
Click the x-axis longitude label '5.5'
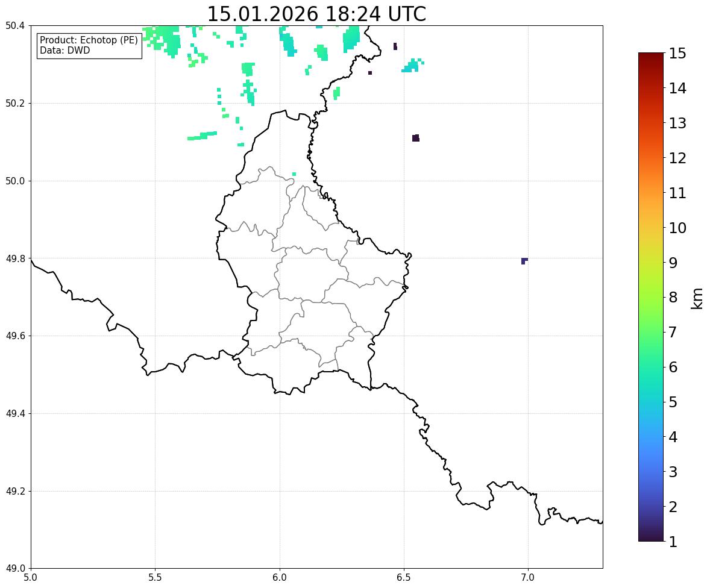[x=156, y=578]
